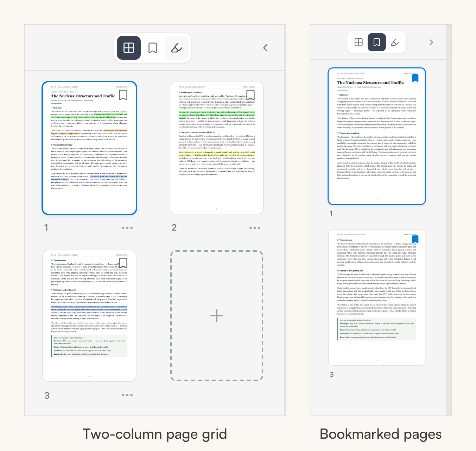Toggle bookmark on page 1 grid thumbnail
The width and height of the screenshot is (476, 451).
(123, 95)
